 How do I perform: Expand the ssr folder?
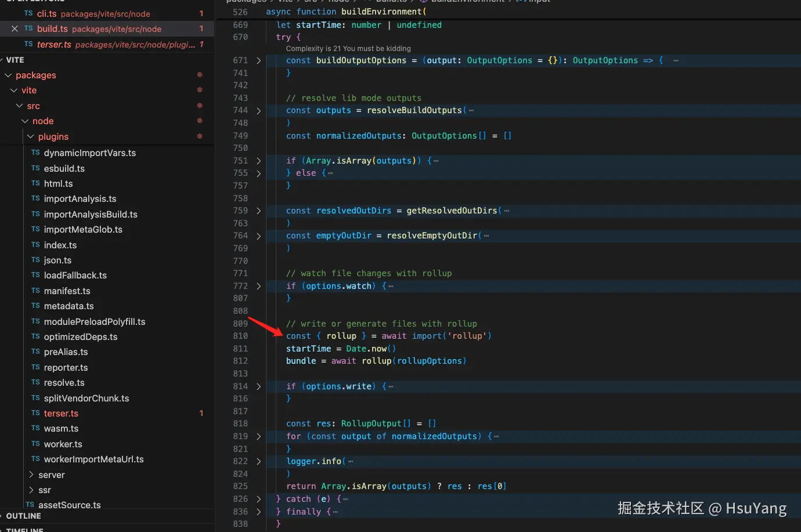click(31, 490)
